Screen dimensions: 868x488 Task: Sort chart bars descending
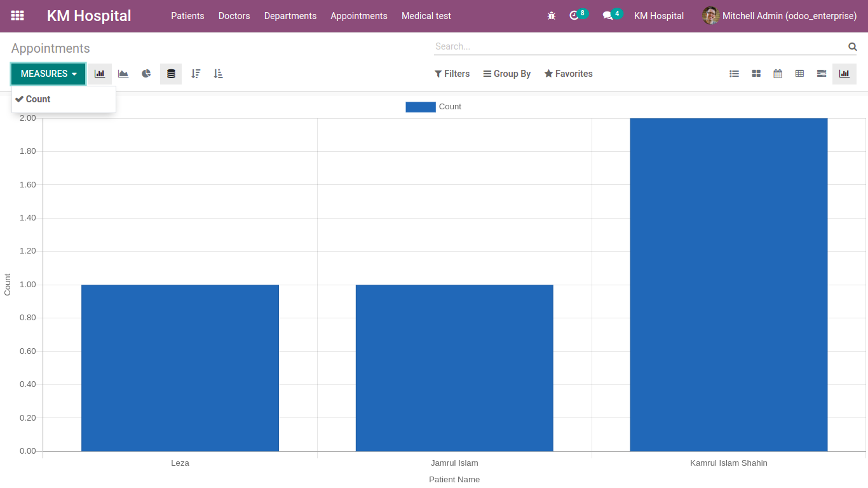pos(196,74)
